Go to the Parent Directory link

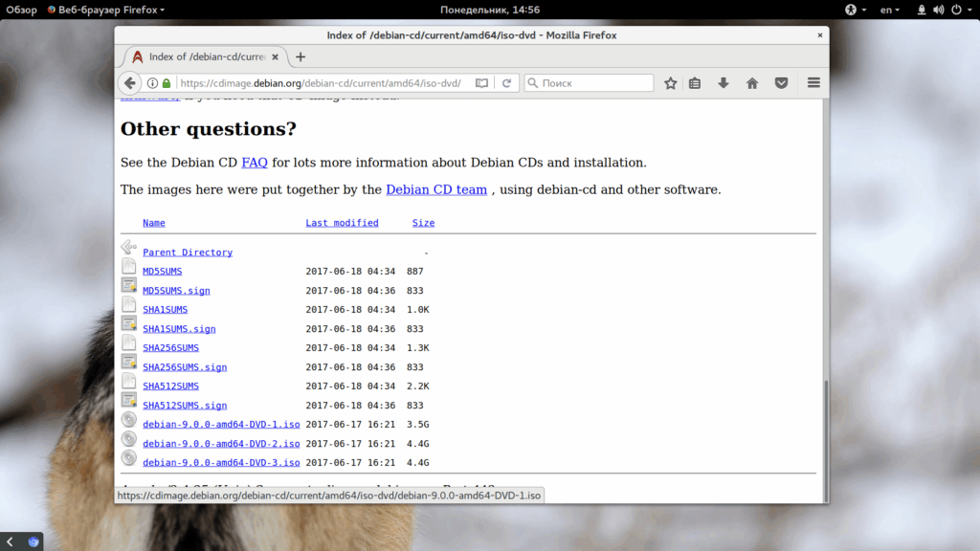(x=188, y=253)
